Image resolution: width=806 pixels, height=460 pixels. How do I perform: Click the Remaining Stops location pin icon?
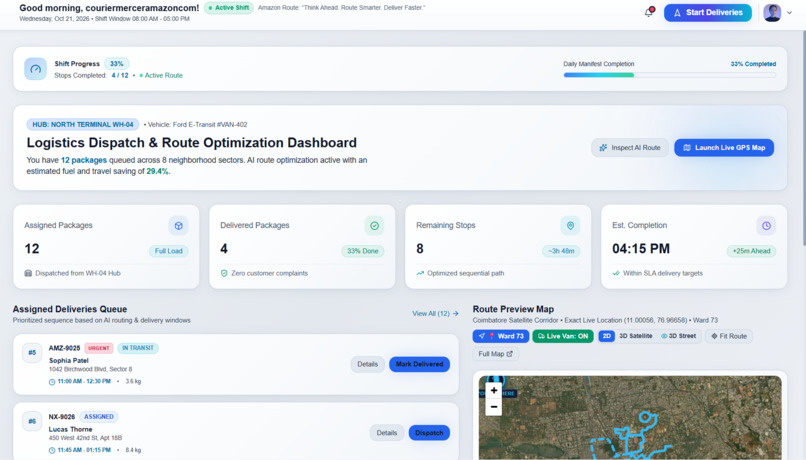pos(570,226)
